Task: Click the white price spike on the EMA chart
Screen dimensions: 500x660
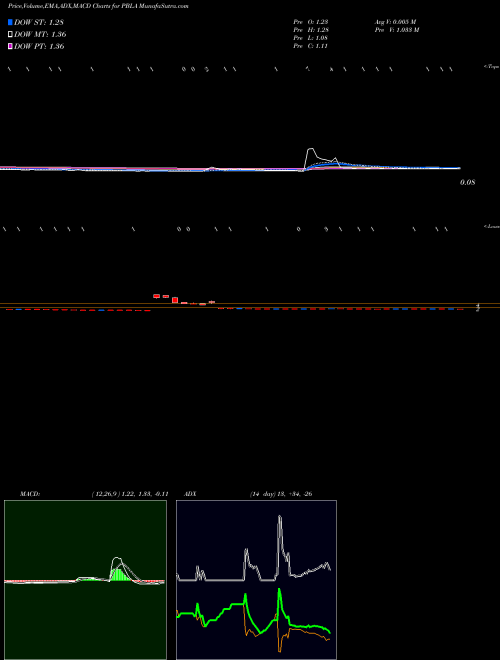Action: pos(311,151)
